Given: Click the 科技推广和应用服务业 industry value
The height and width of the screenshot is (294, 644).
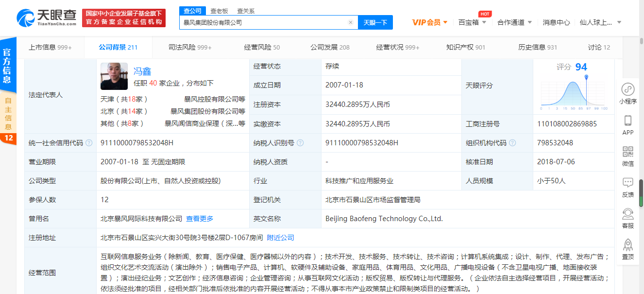Looking at the screenshot, I should (x=359, y=181).
